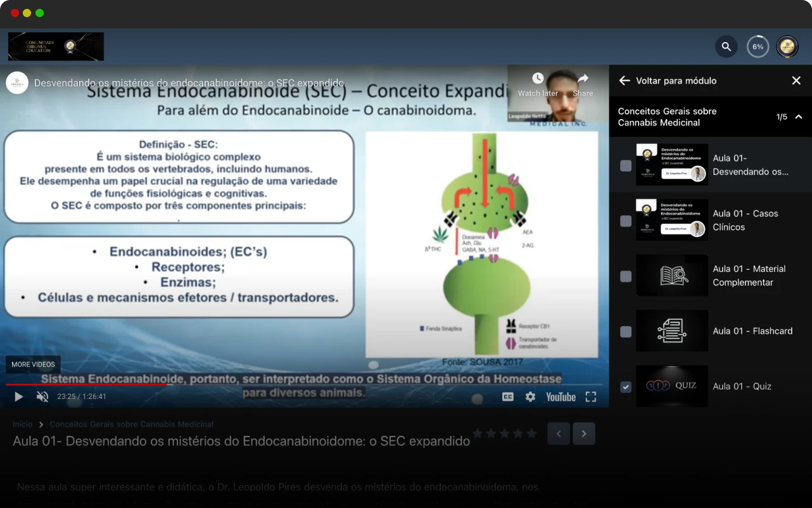812x508 pixels.
Task: Open the Aula 01- Desvendando os thumbnail
Action: [x=672, y=165]
